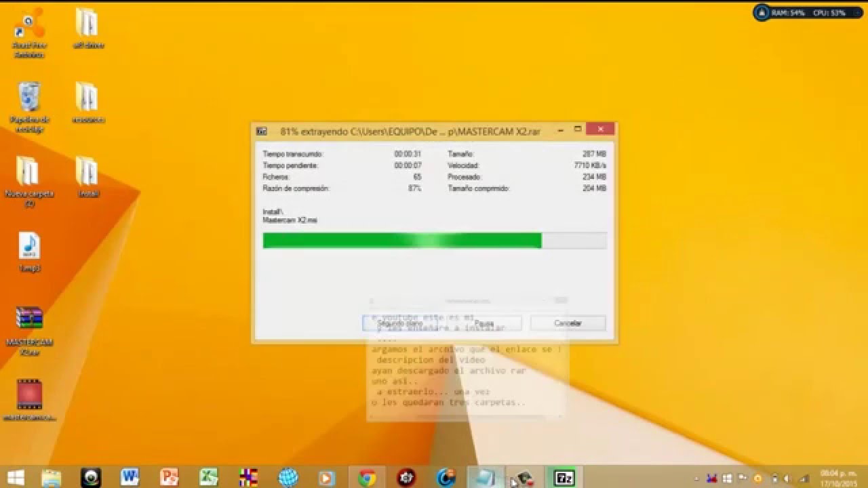The width and height of the screenshot is (868, 488).
Task: Click the 7-Zip icon in dialog title bar
Action: click(262, 131)
